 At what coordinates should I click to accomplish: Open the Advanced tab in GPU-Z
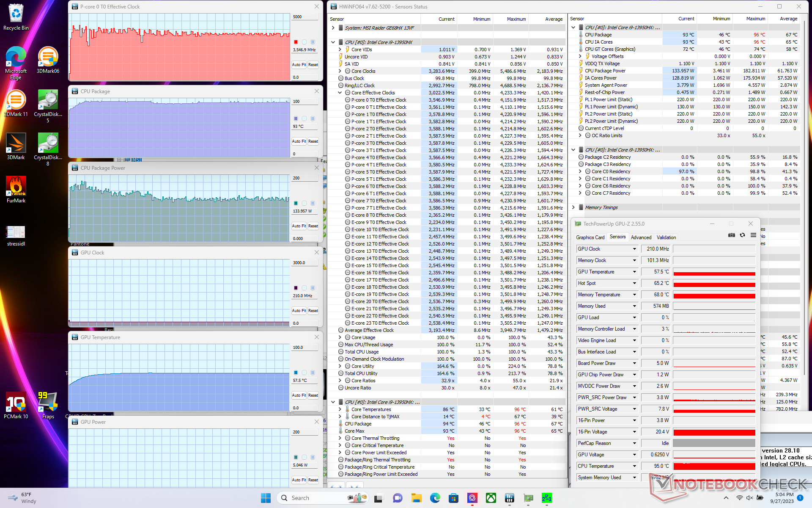pos(641,237)
